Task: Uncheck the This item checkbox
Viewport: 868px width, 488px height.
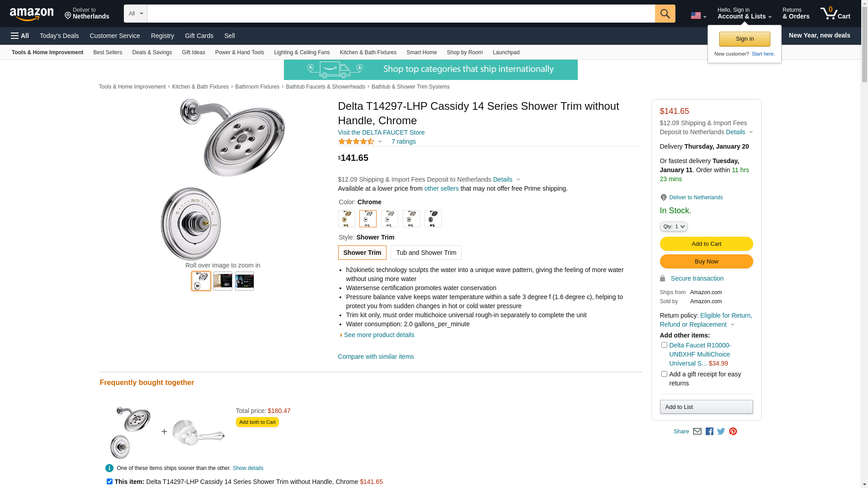Action: 109,482
